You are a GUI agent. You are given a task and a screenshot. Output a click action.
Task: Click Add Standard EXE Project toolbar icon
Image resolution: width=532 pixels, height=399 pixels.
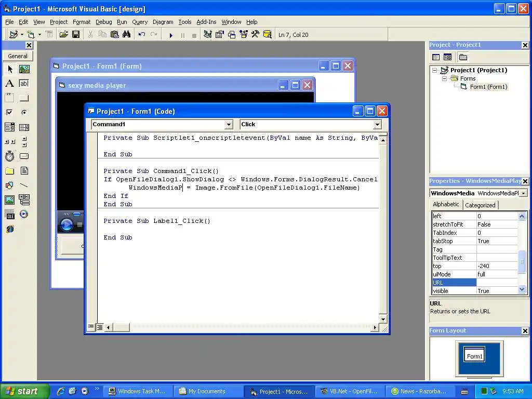point(14,35)
